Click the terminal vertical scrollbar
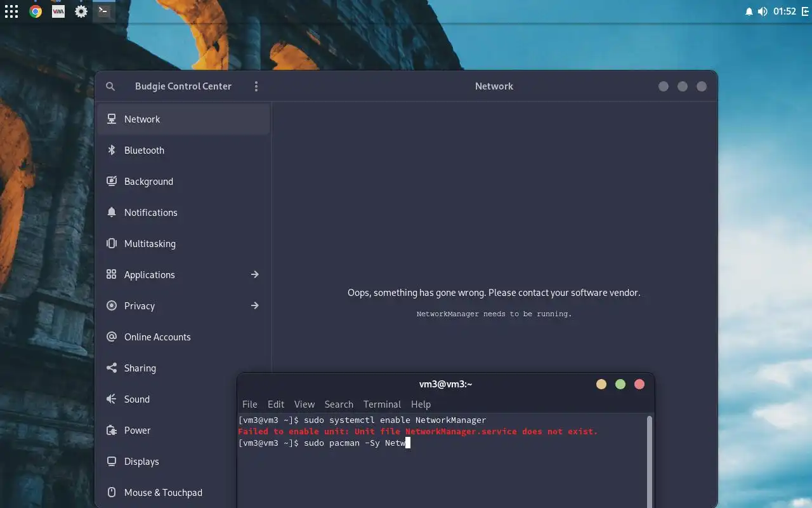The width and height of the screenshot is (812, 508). click(x=649, y=462)
